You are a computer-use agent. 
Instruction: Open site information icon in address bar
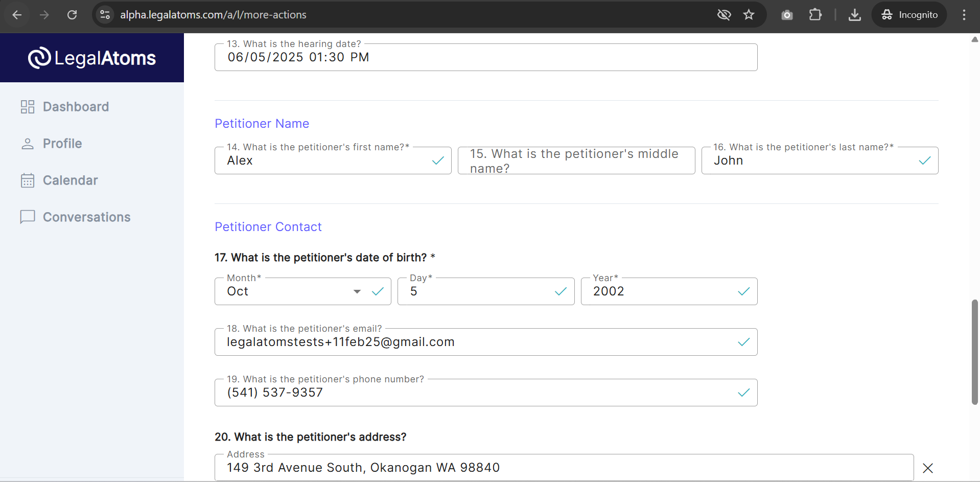(x=105, y=15)
